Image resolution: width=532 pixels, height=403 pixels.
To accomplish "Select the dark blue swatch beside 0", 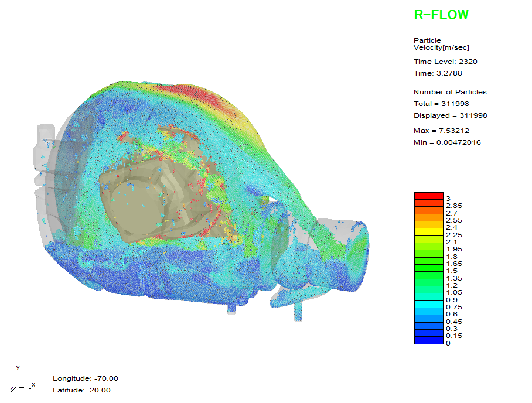I will tap(429, 341).
